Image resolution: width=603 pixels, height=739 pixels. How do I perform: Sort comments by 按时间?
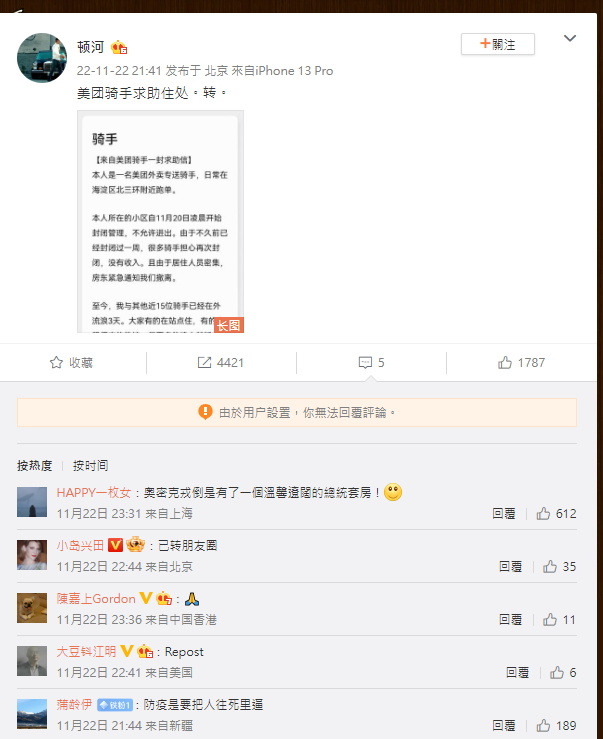pyautogui.click(x=90, y=466)
